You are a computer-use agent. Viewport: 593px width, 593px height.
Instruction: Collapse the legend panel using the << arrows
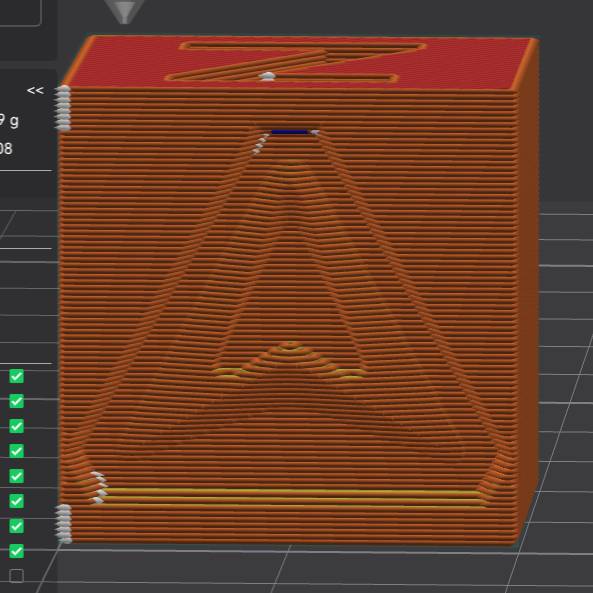pos(35,90)
